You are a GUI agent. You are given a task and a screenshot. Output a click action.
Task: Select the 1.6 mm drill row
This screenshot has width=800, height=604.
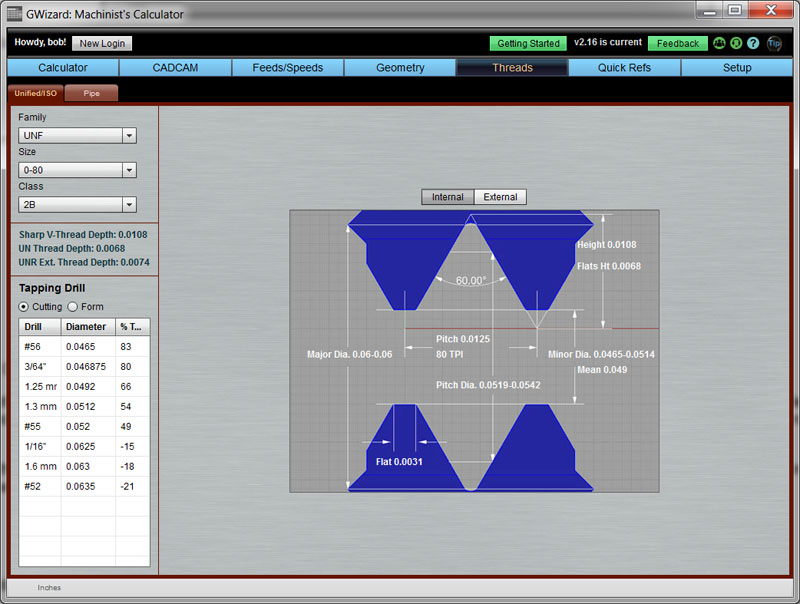[x=84, y=466]
